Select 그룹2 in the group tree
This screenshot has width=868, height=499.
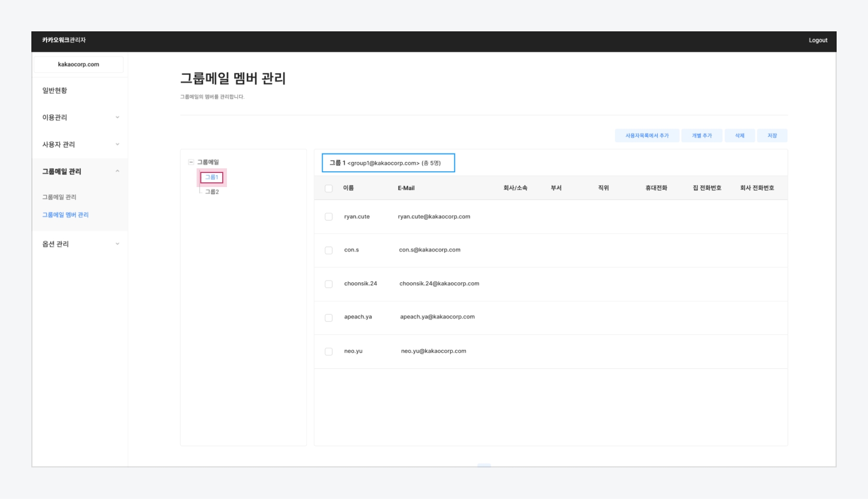pos(212,192)
